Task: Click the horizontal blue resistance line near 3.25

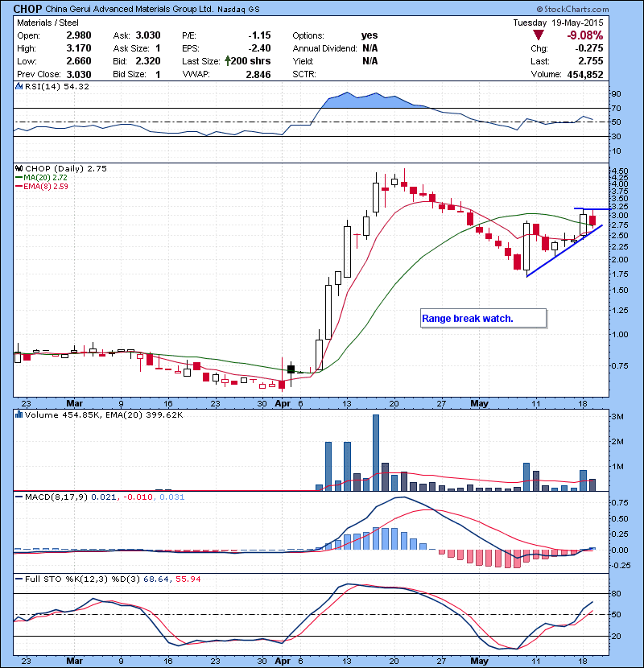Action: pyautogui.click(x=592, y=208)
